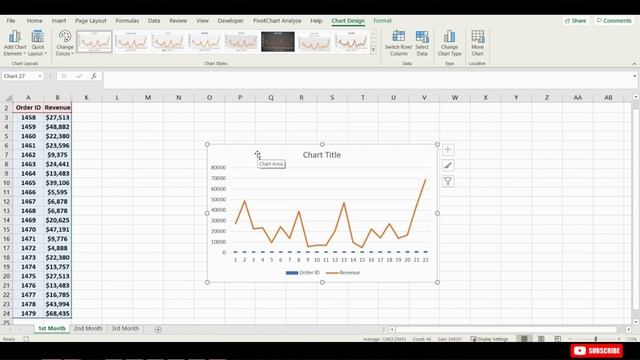Open the Developer tab
This screenshot has height=360, width=640.
[x=230, y=20]
